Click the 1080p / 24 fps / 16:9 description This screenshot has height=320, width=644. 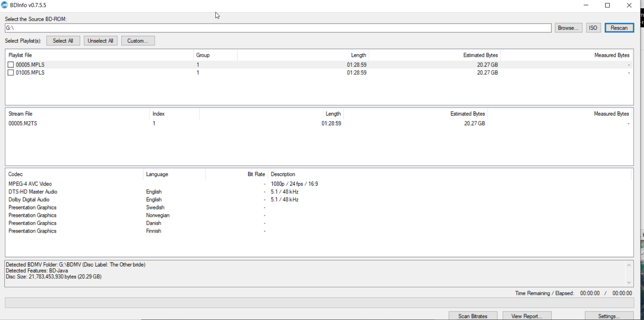click(x=294, y=184)
